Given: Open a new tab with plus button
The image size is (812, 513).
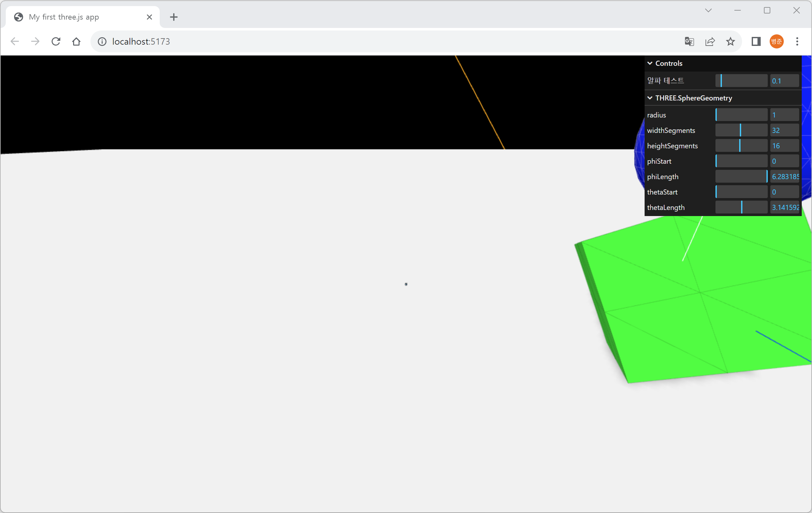Looking at the screenshot, I should tap(174, 17).
